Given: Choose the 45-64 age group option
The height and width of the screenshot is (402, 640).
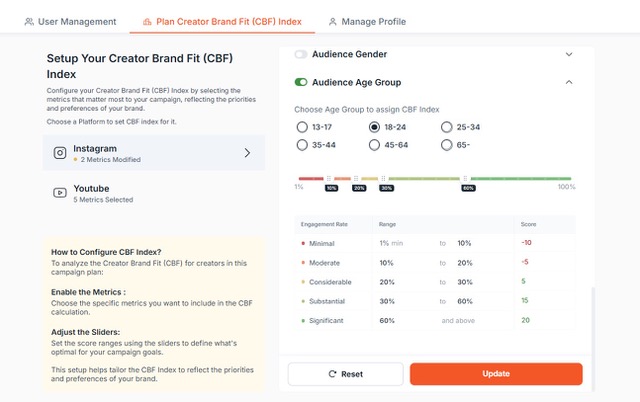Looking at the screenshot, I should [x=374, y=146].
